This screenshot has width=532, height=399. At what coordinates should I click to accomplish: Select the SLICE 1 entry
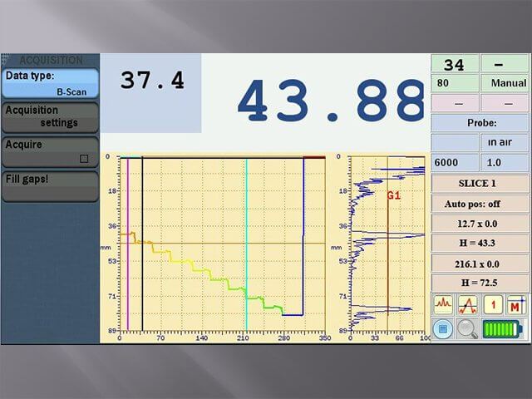[x=480, y=184]
